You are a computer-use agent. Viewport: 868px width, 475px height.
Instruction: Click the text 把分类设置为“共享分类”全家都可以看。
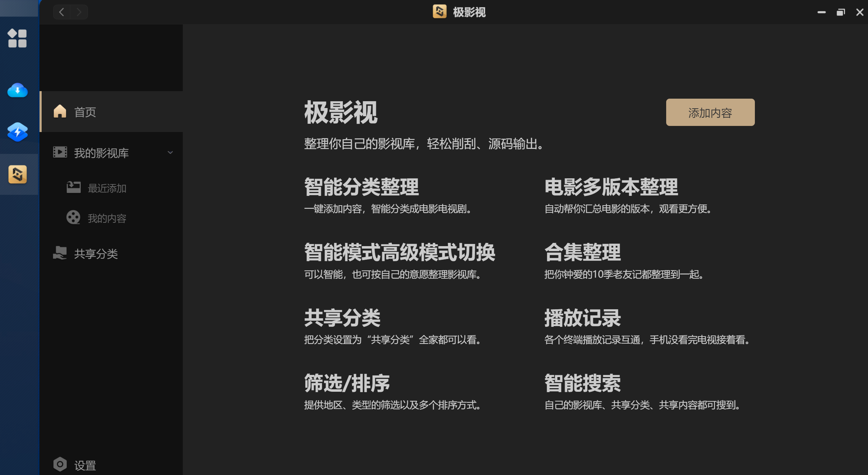pyautogui.click(x=393, y=340)
